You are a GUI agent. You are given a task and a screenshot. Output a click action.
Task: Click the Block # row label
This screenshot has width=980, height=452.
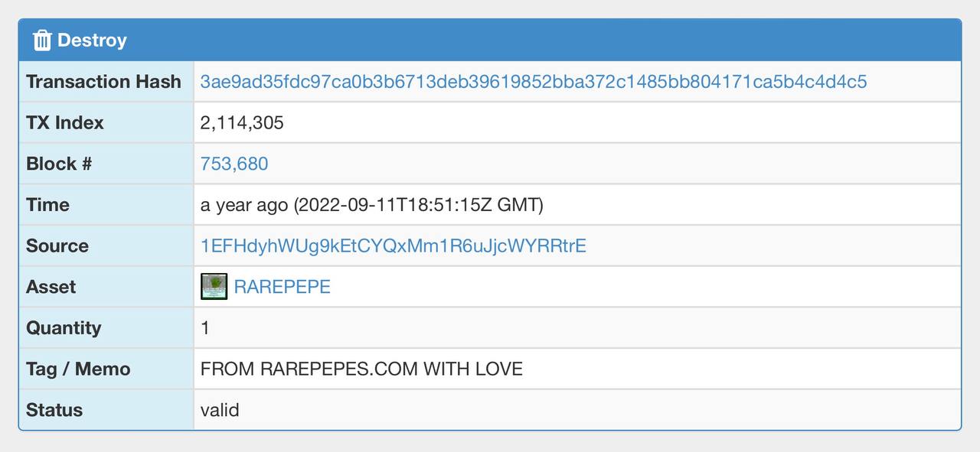coord(59,164)
